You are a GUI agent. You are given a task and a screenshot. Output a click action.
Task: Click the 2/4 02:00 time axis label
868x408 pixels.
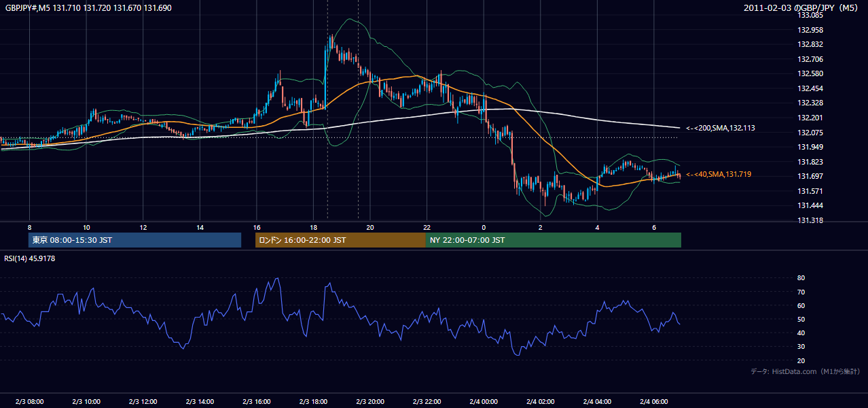541,402
